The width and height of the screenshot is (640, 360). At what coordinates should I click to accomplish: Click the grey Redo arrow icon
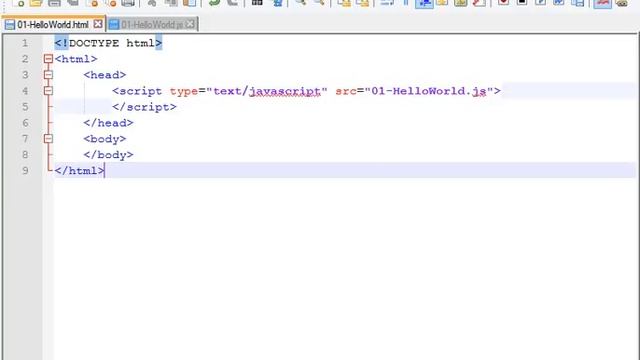pyautogui.click(x=232, y=3)
